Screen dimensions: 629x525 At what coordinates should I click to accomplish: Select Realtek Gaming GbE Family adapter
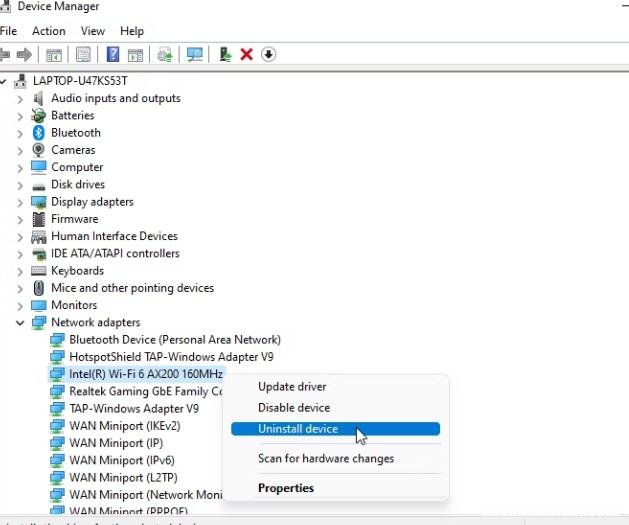click(x=146, y=391)
